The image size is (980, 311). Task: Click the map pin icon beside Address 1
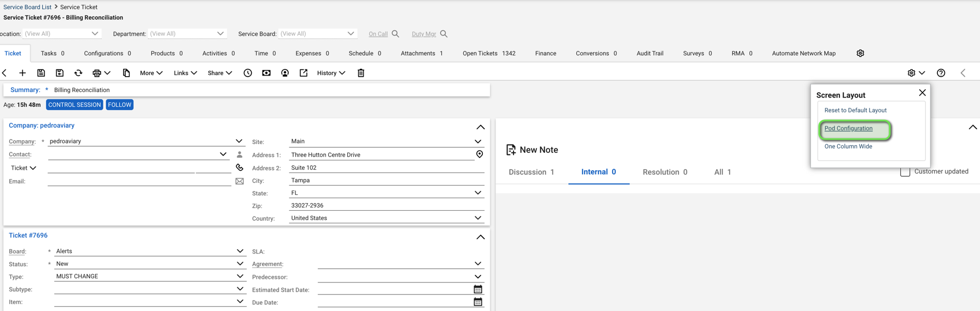(x=480, y=154)
